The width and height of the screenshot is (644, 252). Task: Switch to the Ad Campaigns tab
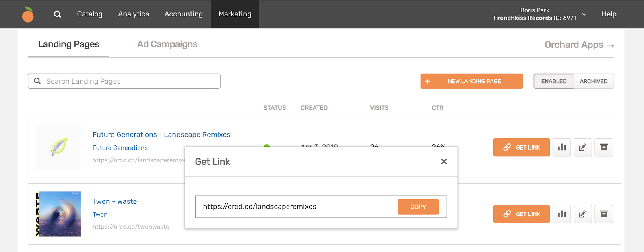point(167,44)
